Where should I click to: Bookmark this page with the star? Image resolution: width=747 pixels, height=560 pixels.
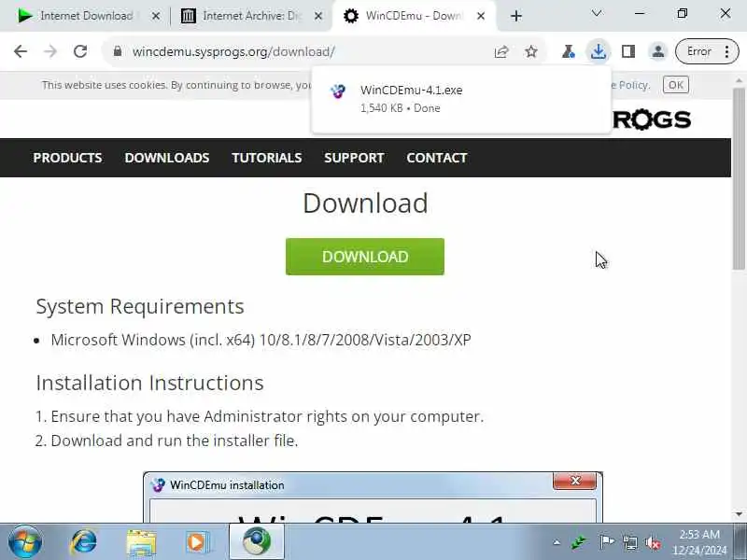tap(531, 51)
